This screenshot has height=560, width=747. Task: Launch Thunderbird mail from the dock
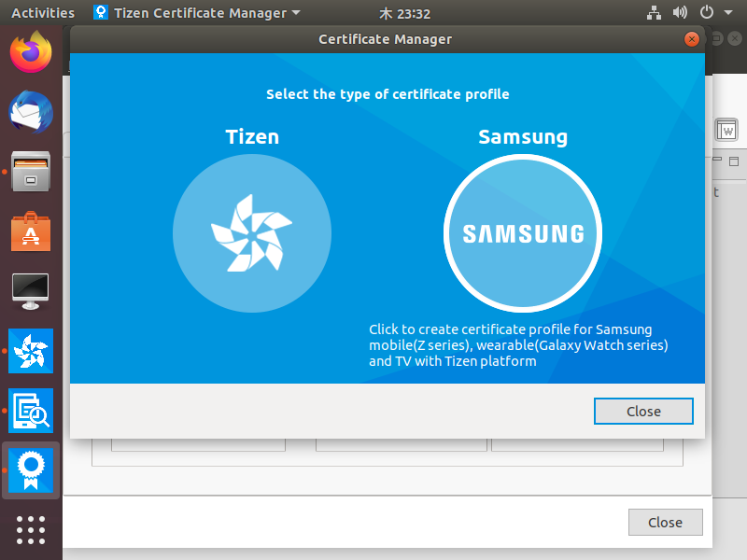point(31,112)
